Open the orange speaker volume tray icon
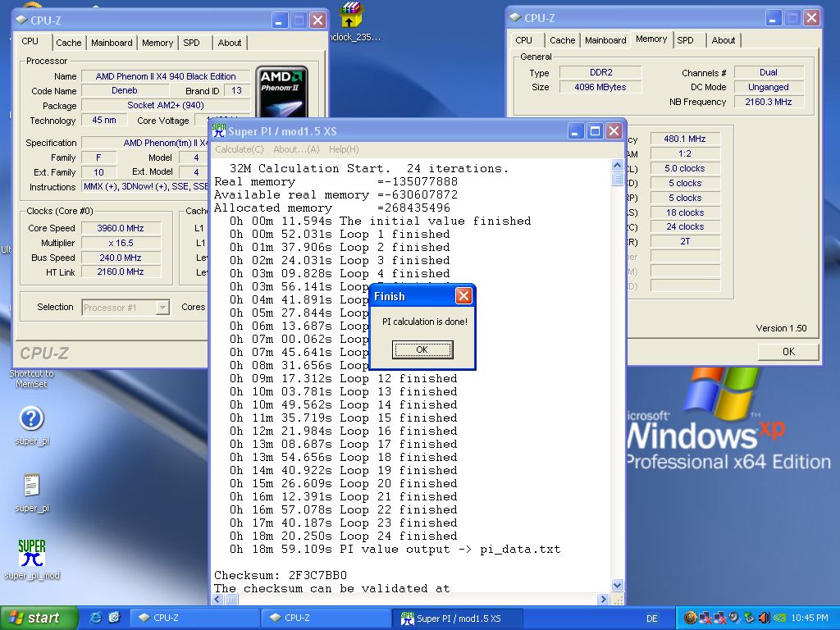840x630 pixels. click(764, 619)
